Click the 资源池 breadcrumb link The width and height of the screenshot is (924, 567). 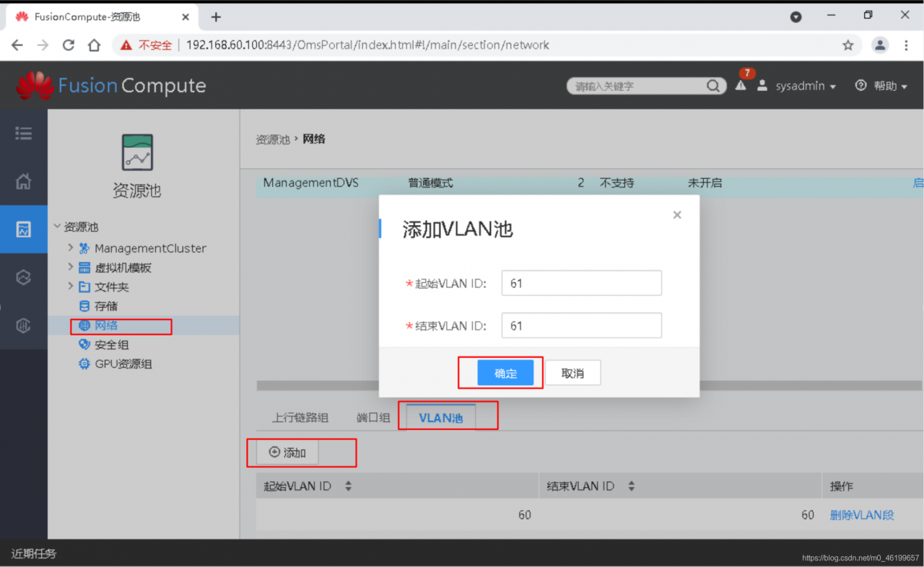tap(272, 139)
